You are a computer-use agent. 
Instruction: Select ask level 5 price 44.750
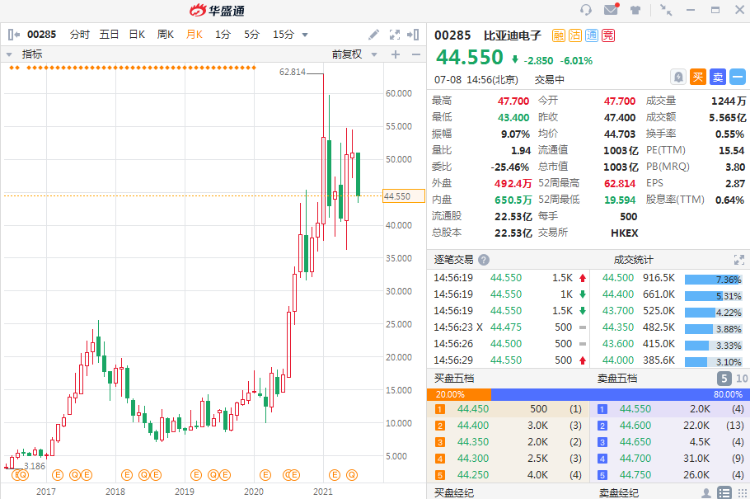point(635,475)
